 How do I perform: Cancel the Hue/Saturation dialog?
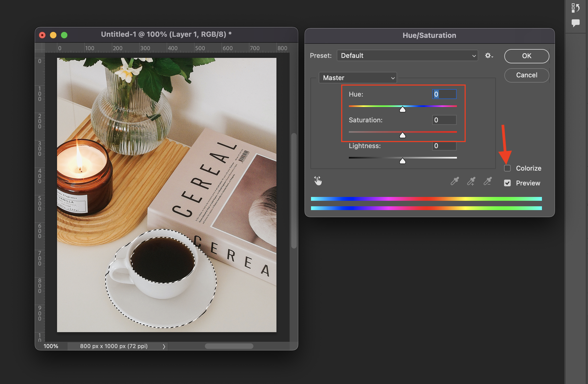coord(527,75)
